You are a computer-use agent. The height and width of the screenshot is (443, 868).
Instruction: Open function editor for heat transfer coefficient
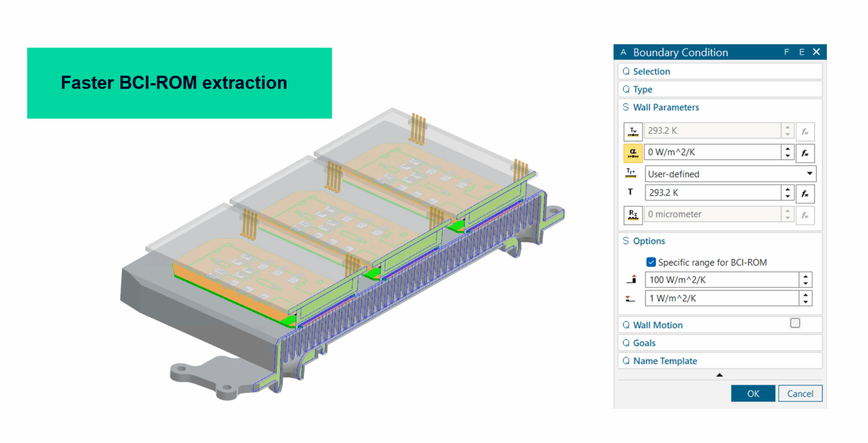tap(805, 153)
